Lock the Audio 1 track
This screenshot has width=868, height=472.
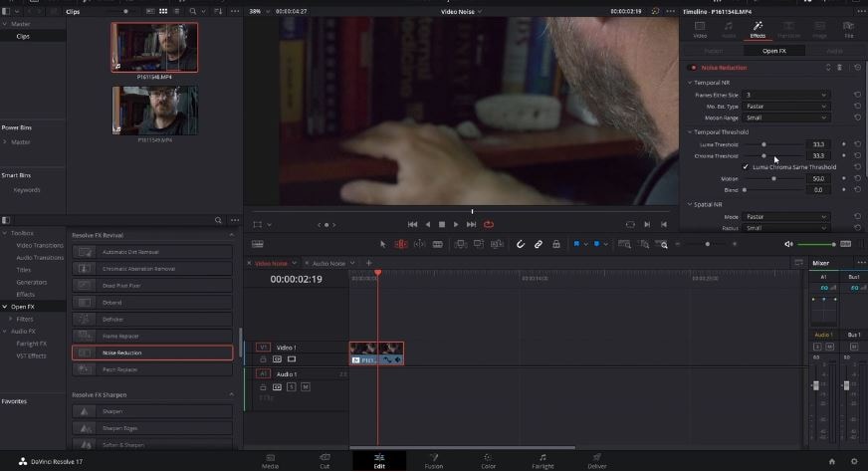click(x=263, y=386)
